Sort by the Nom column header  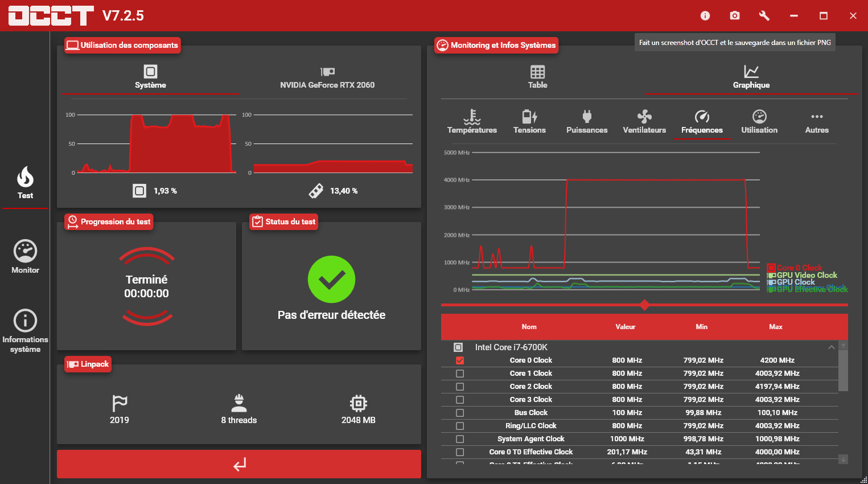pyautogui.click(x=529, y=327)
